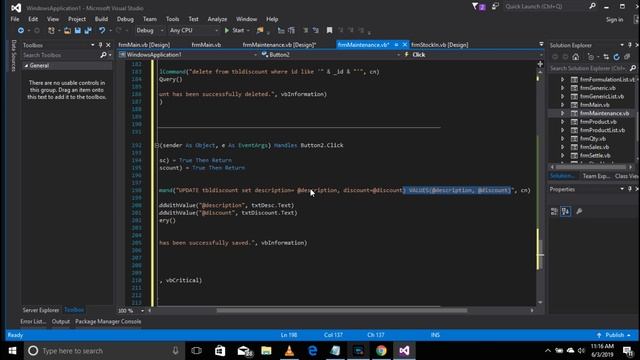The height and width of the screenshot is (360, 640).
Task: Close the frmMaintenance.vb tab
Action: [404, 45]
